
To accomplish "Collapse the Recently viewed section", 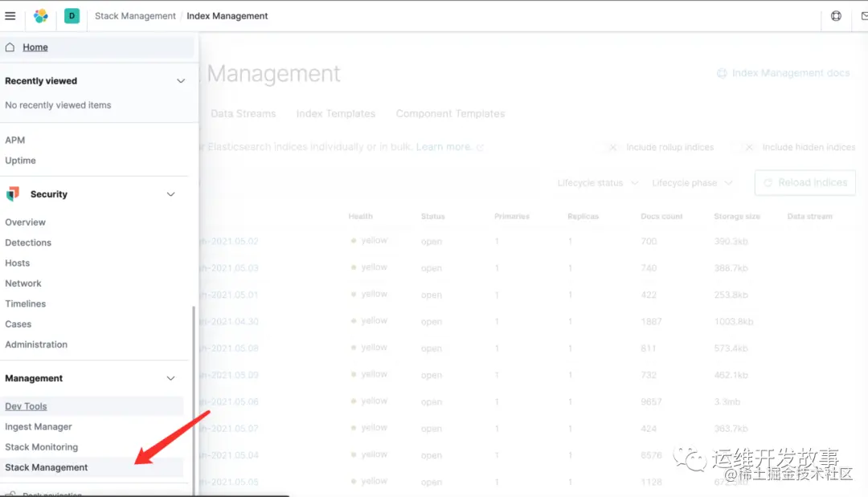I will click(x=181, y=81).
